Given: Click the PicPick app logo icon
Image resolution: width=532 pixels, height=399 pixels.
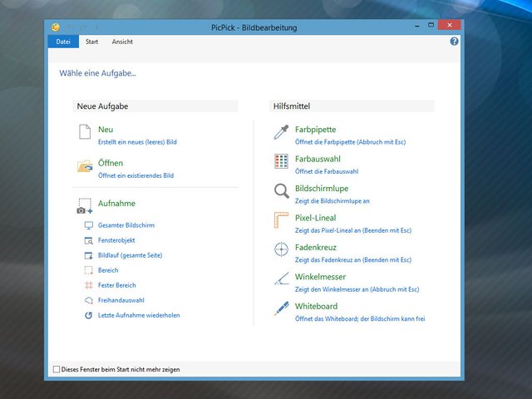Looking at the screenshot, I should click(x=56, y=27).
